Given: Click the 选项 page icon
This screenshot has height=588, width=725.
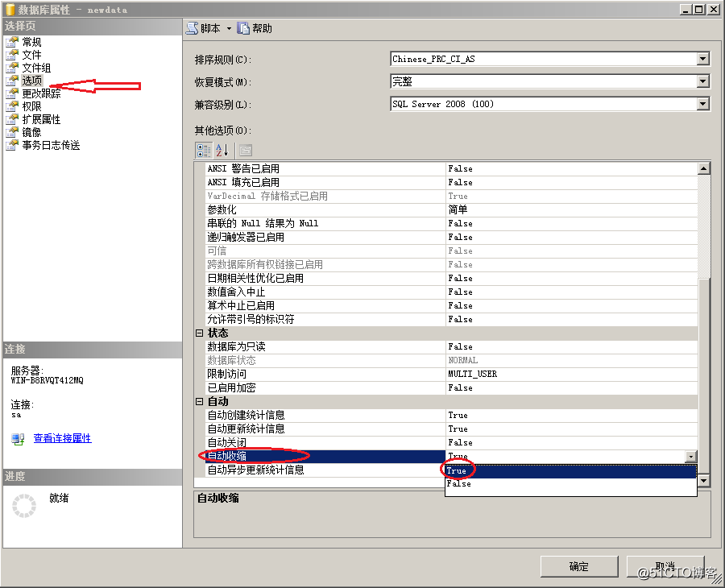Looking at the screenshot, I should (12, 81).
